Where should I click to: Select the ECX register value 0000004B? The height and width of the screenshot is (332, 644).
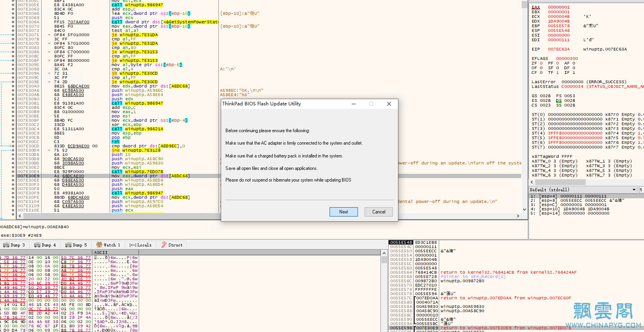[558, 17]
